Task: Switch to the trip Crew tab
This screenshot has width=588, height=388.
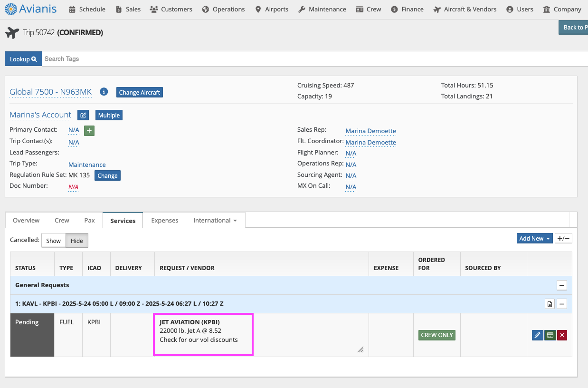Action: (x=62, y=220)
